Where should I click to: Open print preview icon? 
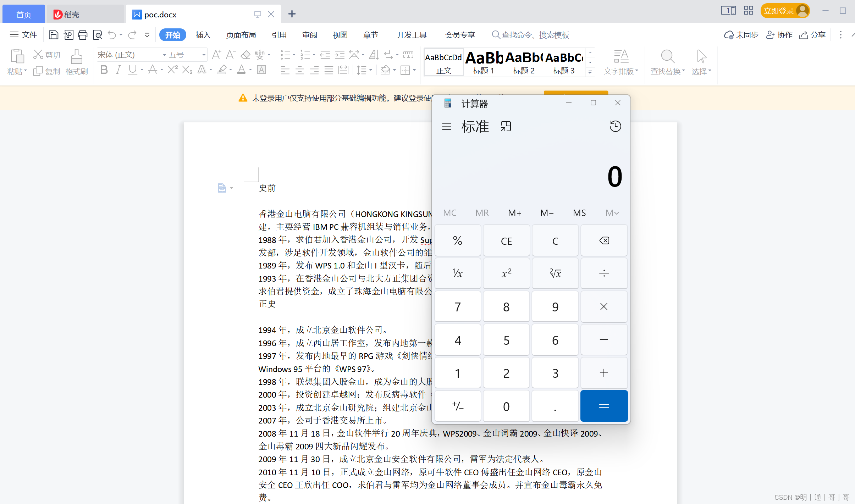tap(97, 35)
